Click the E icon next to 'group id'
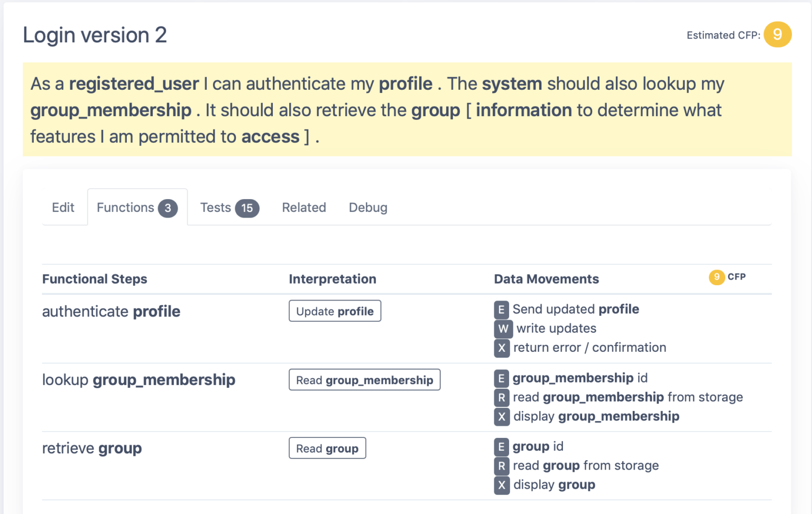 501,446
